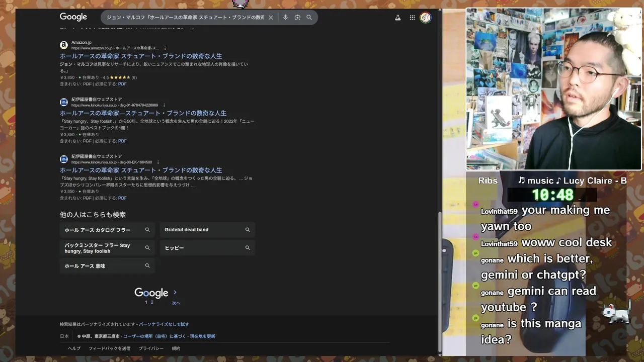
Task: Open the Google apps grid
Action: click(412, 18)
